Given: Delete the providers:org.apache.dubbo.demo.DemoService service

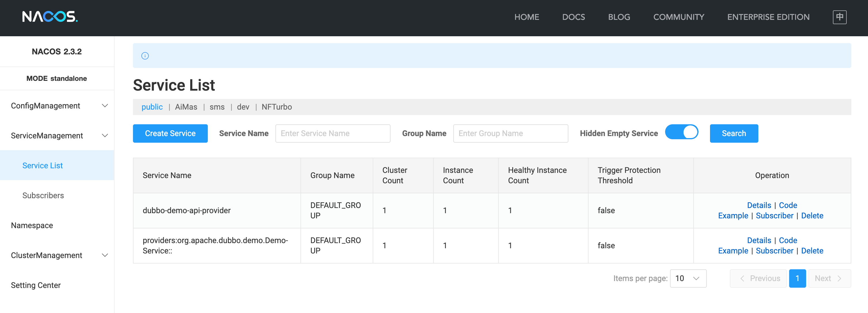Looking at the screenshot, I should coord(812,251).
